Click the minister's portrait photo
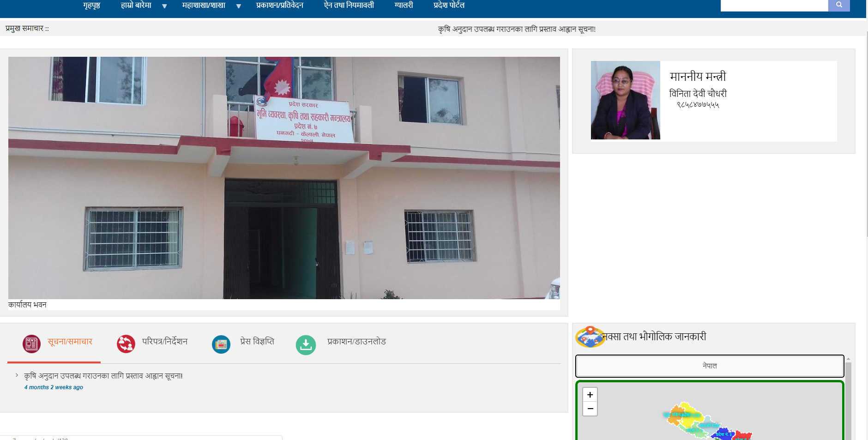The width and height of the screenshot is (868, 440). pyautogui.click(x=625, y=100)
